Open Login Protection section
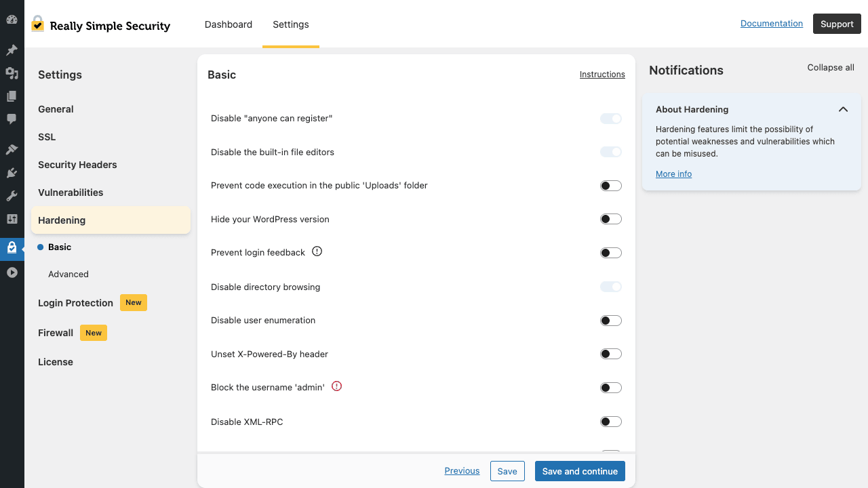Viewport: 868px width, 488px height. coord(75,303)
